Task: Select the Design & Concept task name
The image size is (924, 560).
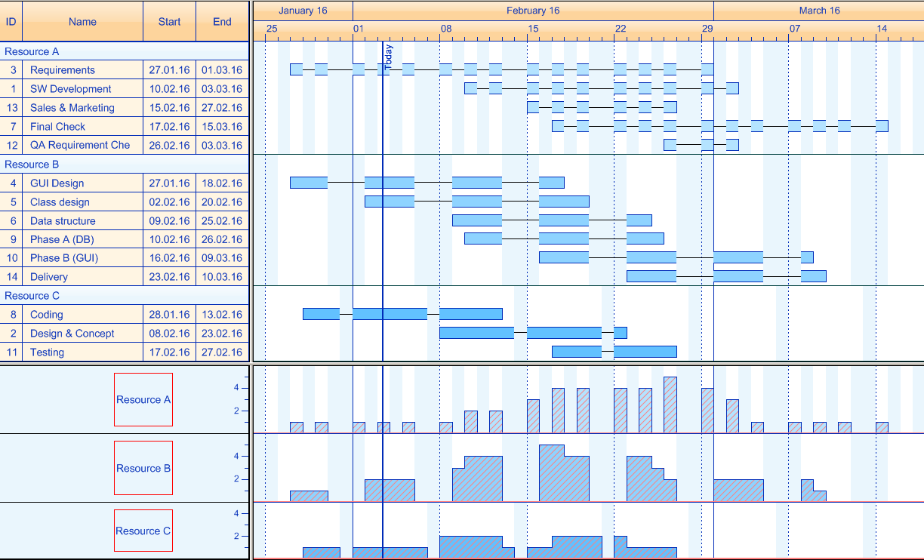Action: coord(72,334)
